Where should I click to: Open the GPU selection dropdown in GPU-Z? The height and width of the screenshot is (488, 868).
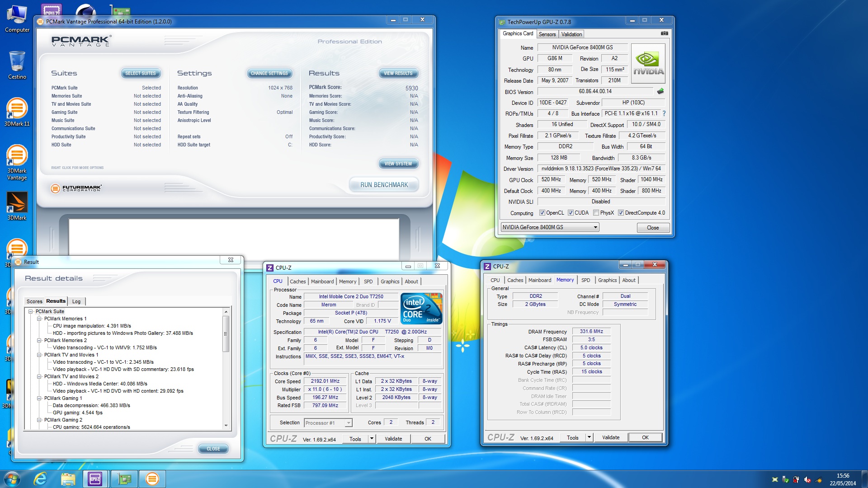(x=550, y=227)
